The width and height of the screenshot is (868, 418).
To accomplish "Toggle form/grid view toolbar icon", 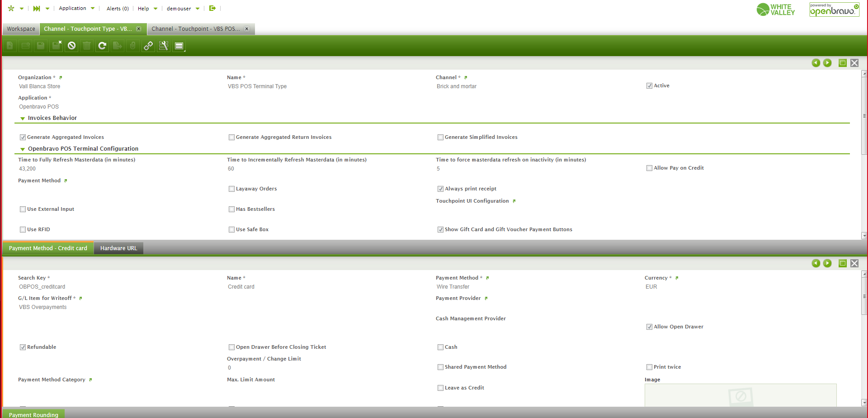I will (x=179, y=46).
